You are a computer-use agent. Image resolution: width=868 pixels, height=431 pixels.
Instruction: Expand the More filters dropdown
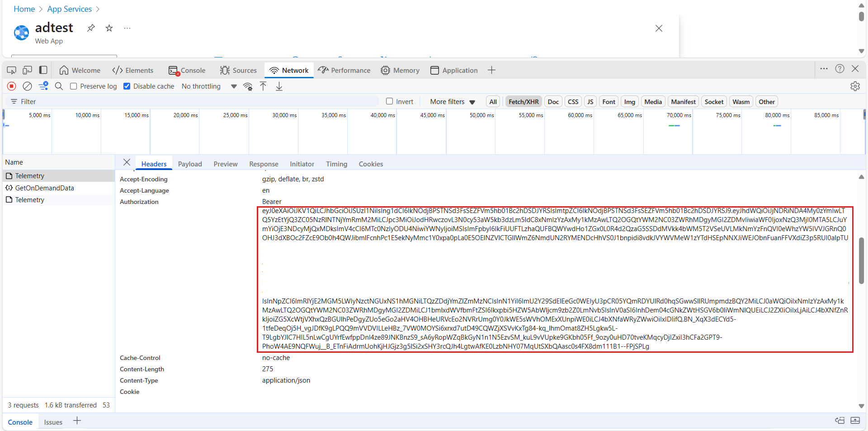point(452,102)
